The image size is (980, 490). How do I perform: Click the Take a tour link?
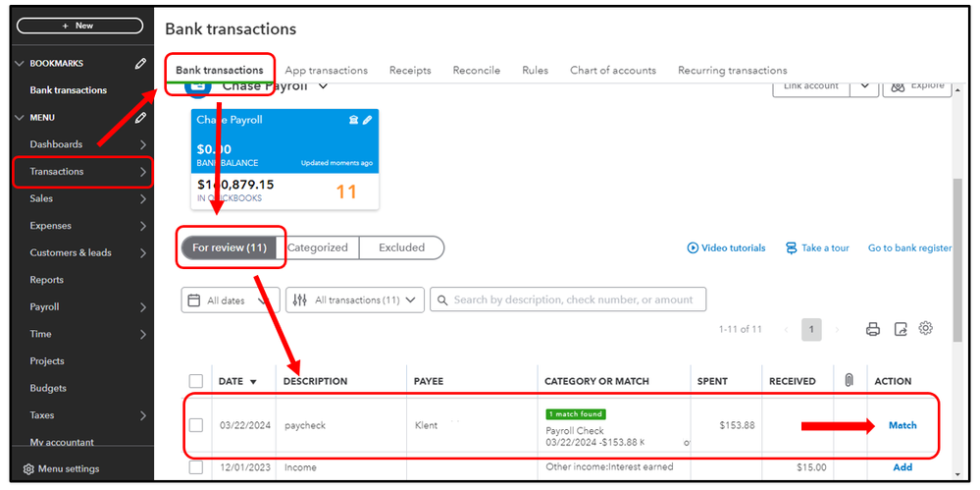point(817,247)
